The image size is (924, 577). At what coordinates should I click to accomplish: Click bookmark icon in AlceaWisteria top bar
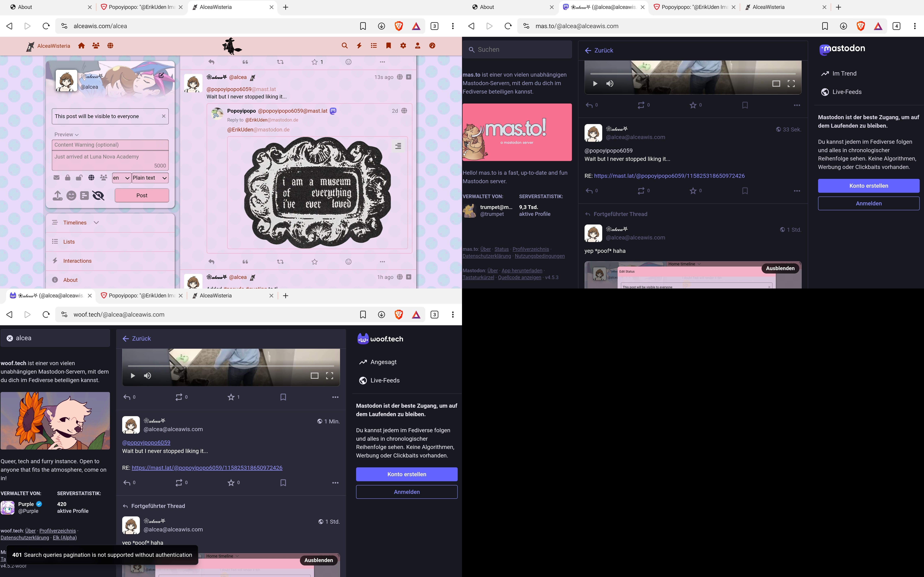click(x=388, y=46)
